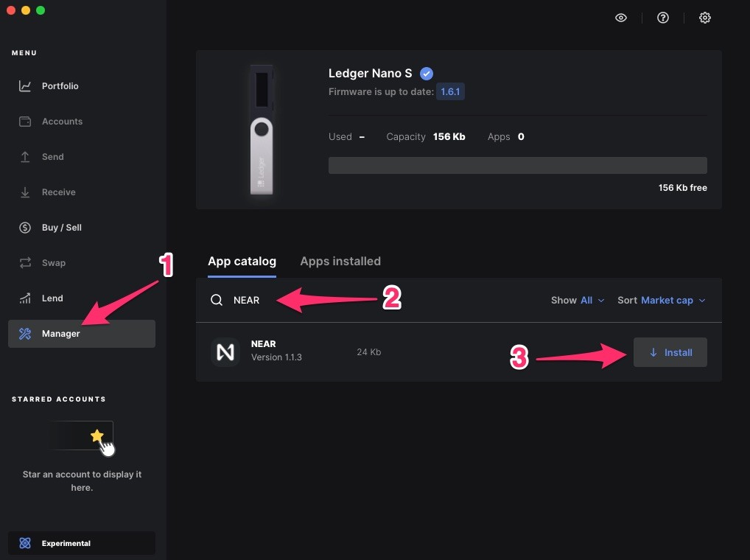Open the Show All filter dropdown
Viewport: 750px width, 560px height.
click(x=578, y=301)
